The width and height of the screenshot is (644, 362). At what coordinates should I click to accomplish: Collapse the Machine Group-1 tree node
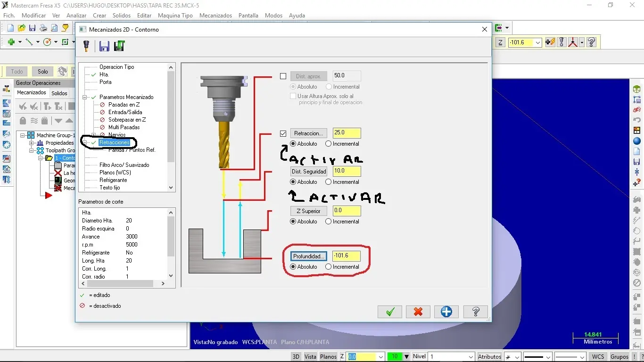(x=22, y=135)
